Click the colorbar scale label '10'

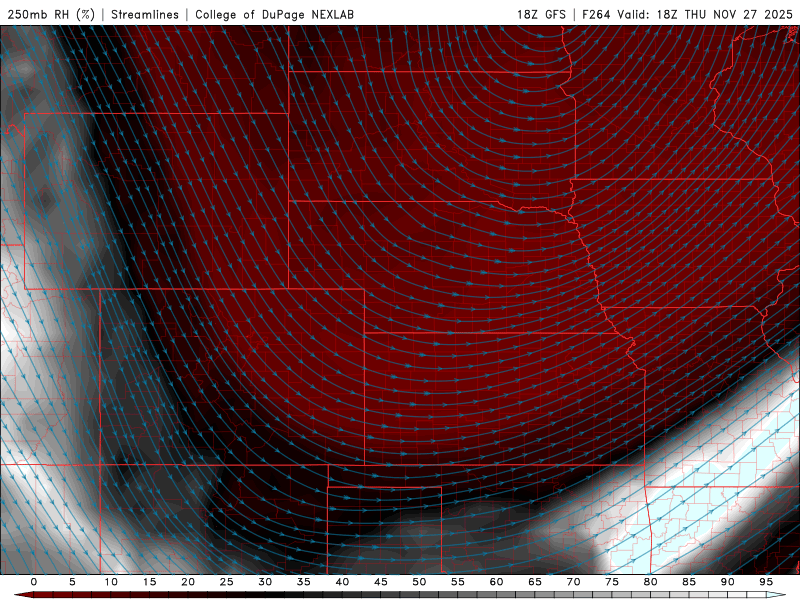click(x=111, y=582)
